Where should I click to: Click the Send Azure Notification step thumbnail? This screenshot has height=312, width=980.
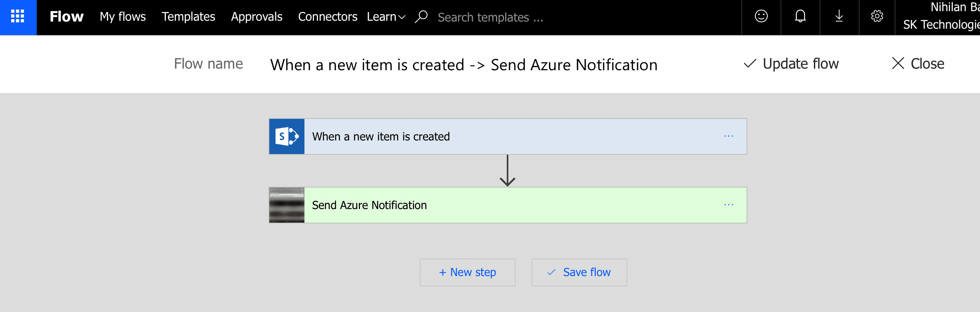[x=286, y=205]
